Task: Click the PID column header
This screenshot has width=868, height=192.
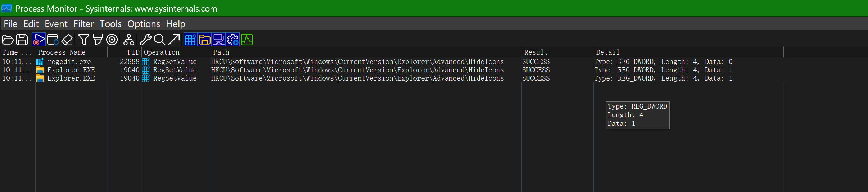Action: [124, 52]
